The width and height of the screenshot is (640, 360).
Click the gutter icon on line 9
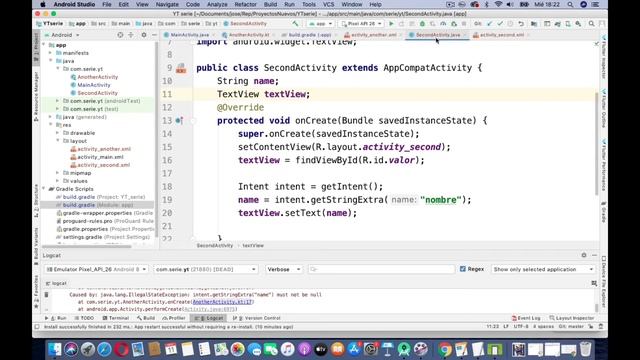[181, 69]
